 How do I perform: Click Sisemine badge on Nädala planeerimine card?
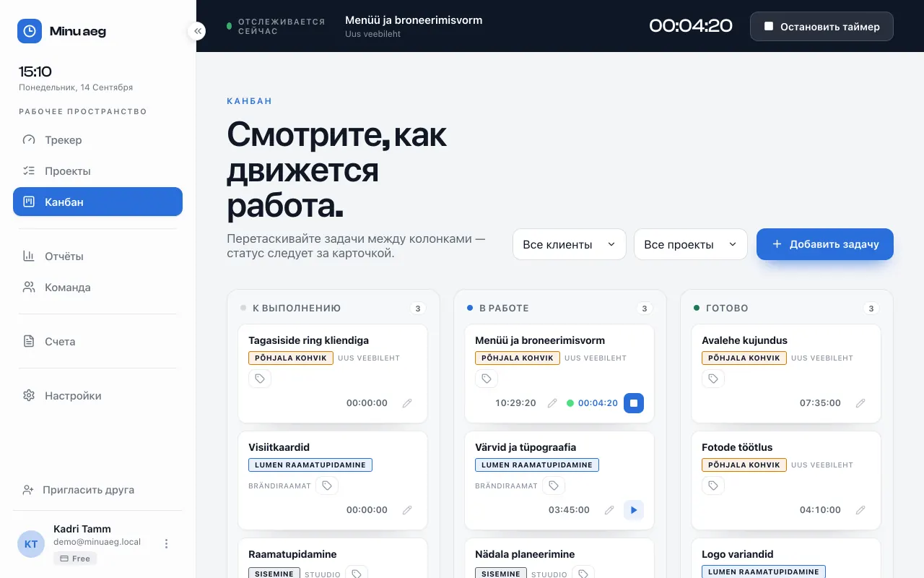point(501,574)
